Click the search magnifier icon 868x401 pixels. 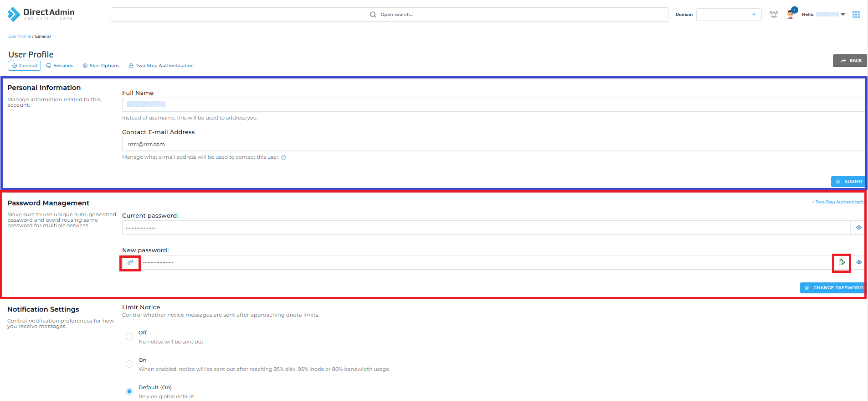pos(373,15)
